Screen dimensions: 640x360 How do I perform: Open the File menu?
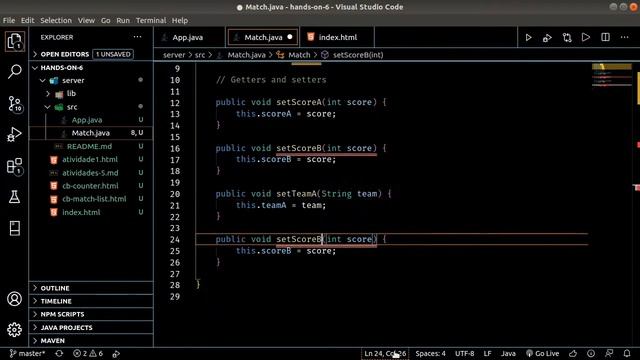pyautogui.click(x=9, y=20)
